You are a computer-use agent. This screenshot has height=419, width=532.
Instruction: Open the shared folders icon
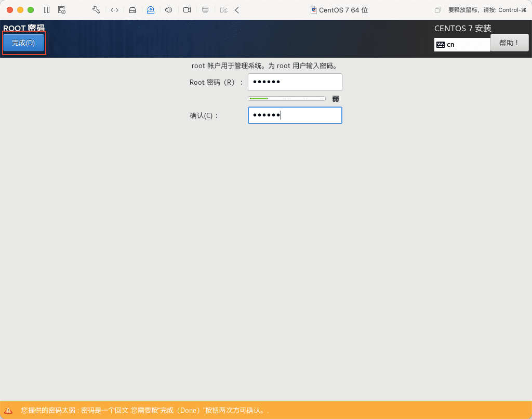click(x=223, y=10)
